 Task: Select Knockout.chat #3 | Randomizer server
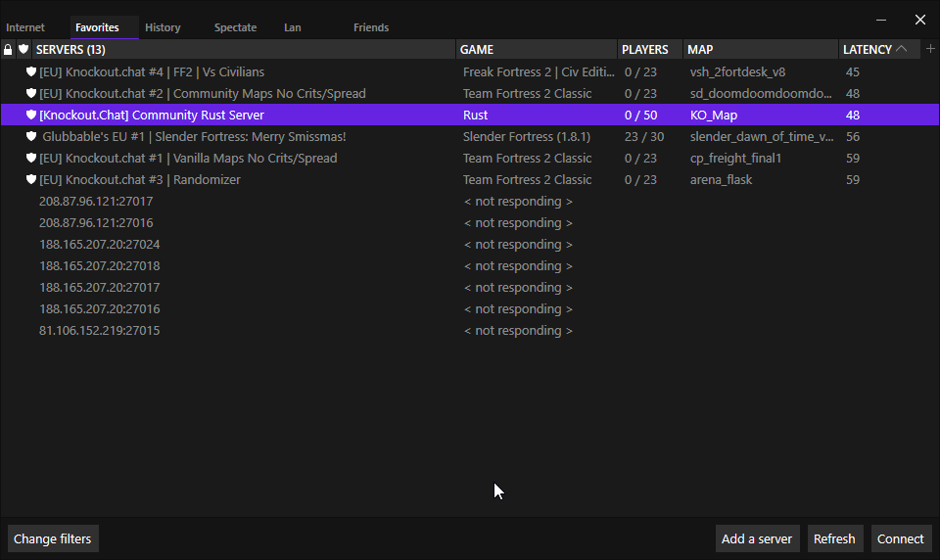[x=470, y=180]
